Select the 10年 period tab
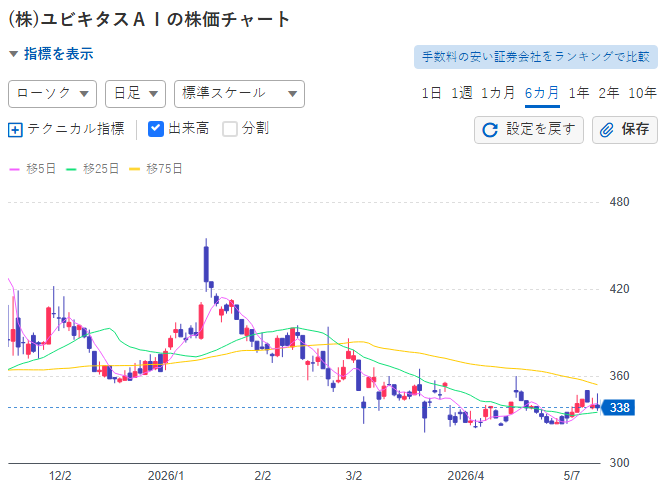666x490 pixels. click(642, 93)
